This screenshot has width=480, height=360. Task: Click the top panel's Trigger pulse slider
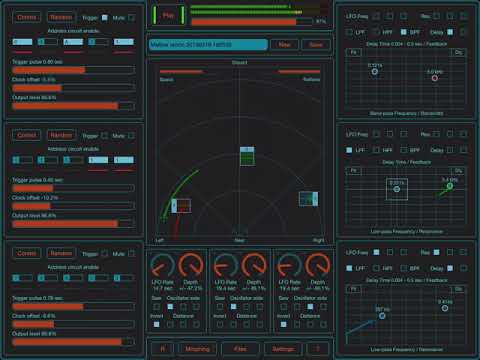coord(73,70)
